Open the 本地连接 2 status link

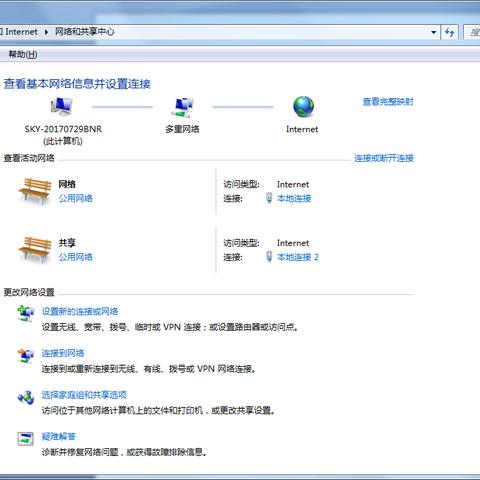[298, 257]
